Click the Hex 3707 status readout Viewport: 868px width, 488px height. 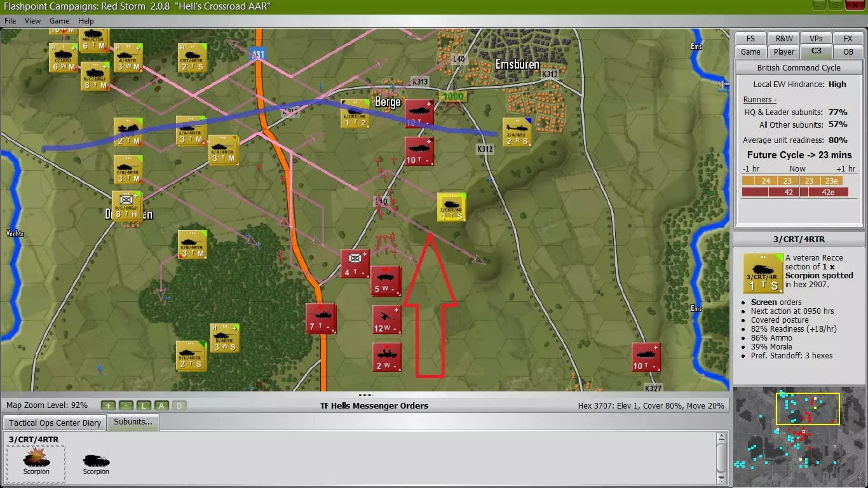pyautogui.click(x=651, y=405)
